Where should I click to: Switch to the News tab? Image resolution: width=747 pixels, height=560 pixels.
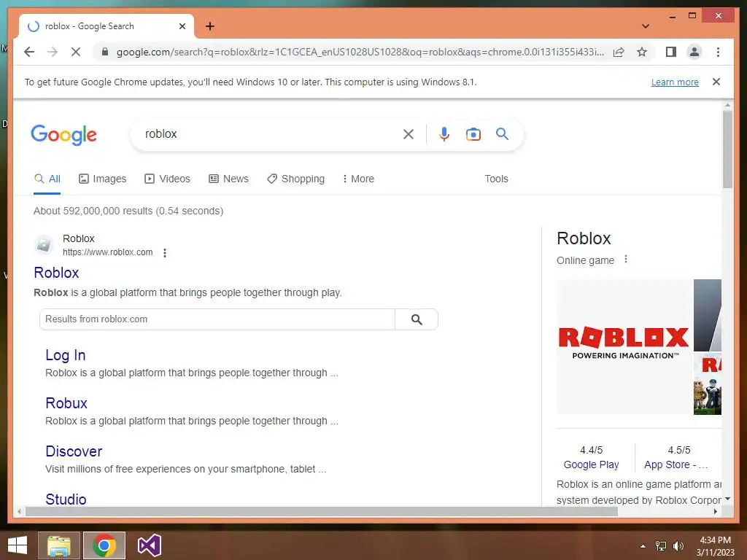(228, 179)
